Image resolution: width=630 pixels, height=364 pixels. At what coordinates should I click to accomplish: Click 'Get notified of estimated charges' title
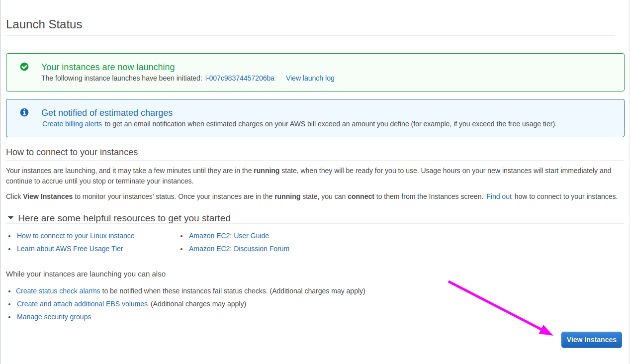pyautogui.click(x=107, y=113)
